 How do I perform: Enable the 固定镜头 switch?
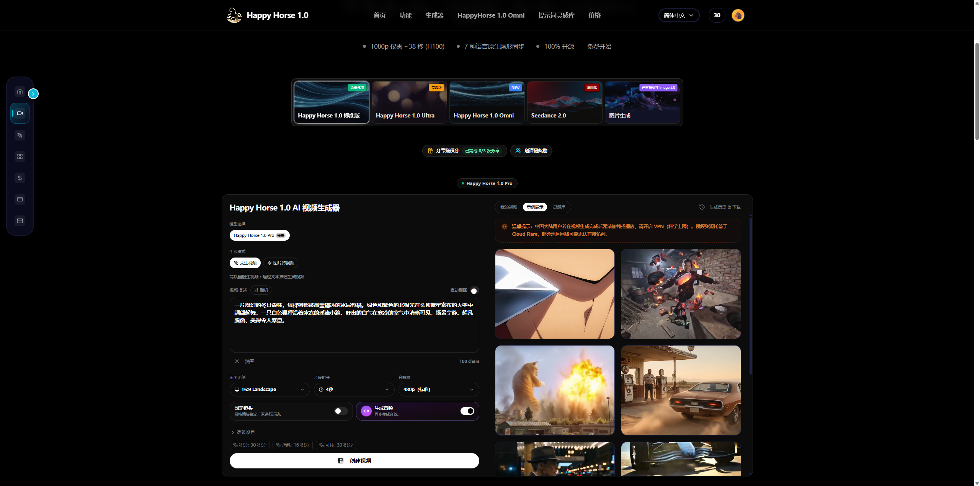tap(341, 411)
